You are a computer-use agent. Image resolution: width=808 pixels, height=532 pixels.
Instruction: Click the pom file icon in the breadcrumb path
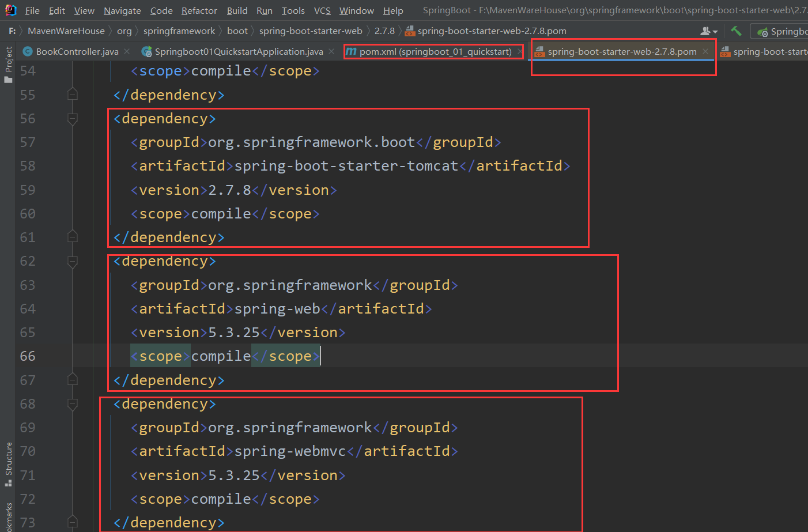pos(410,31)
